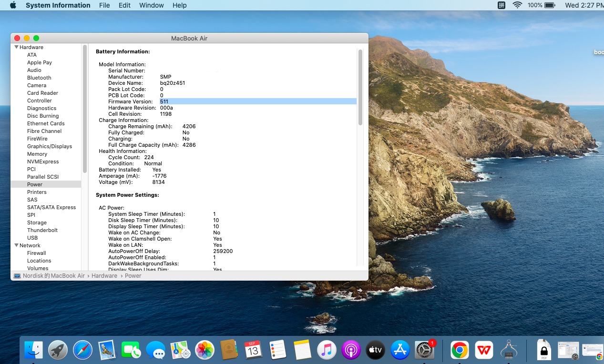Open the System Information app menu

coord(58,5)
